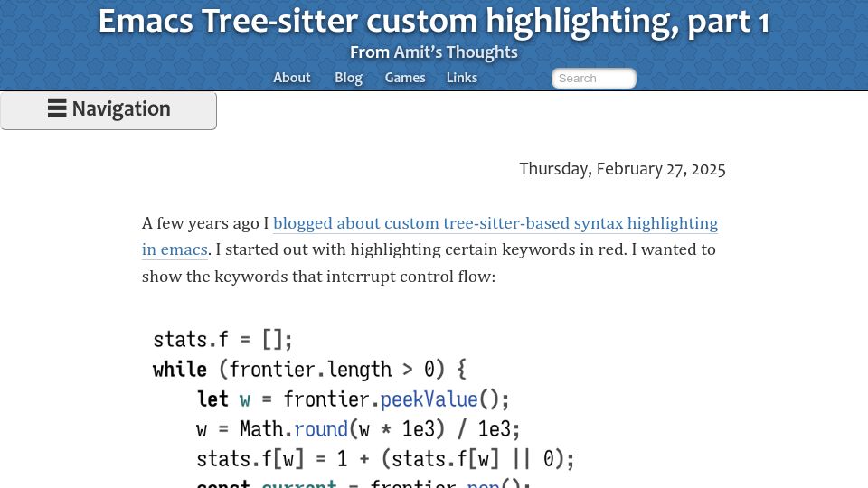
Task: Click the 'while' keyword in the code
Action: 180,369
